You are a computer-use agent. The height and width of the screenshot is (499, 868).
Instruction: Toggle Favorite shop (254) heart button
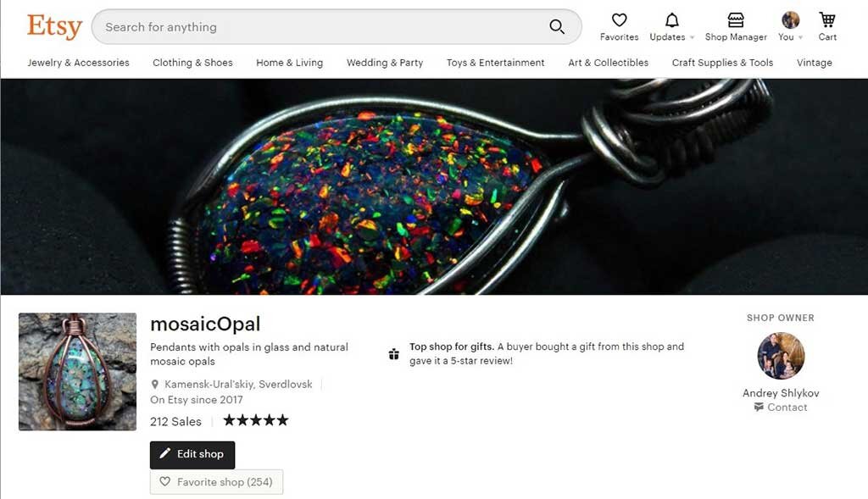(x=216, y=482)
